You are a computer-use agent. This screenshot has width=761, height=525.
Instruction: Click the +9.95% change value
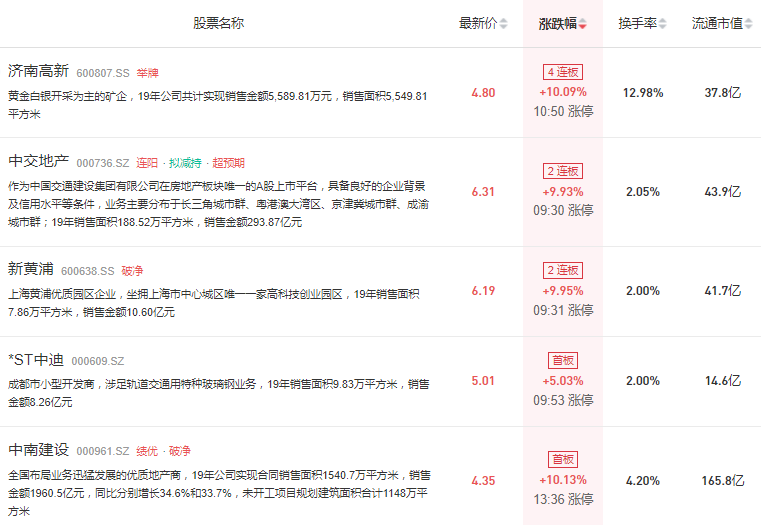coord(563,291)
